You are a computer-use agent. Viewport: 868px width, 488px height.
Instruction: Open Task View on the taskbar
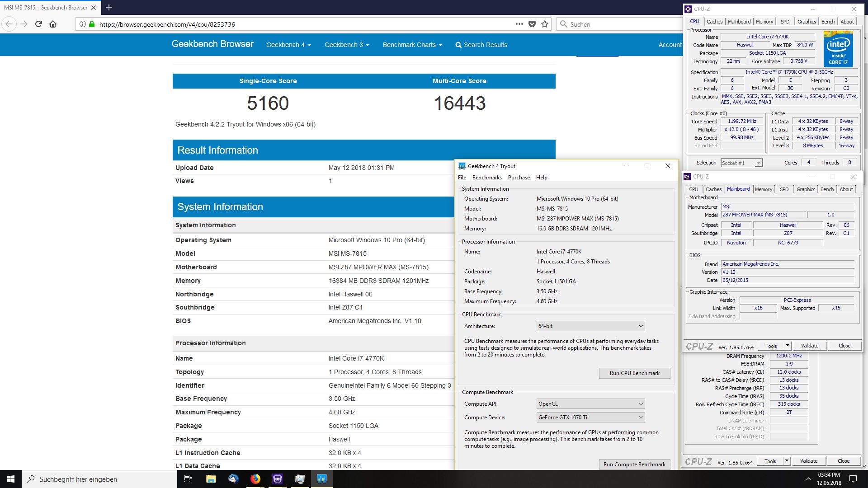click(x=188, y=479)
